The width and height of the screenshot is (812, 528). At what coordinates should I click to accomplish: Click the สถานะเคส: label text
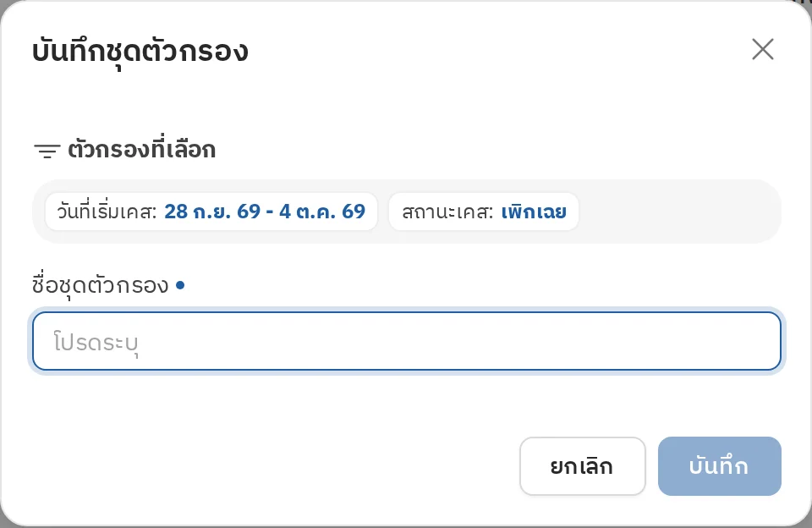click(x=448, y=212)
